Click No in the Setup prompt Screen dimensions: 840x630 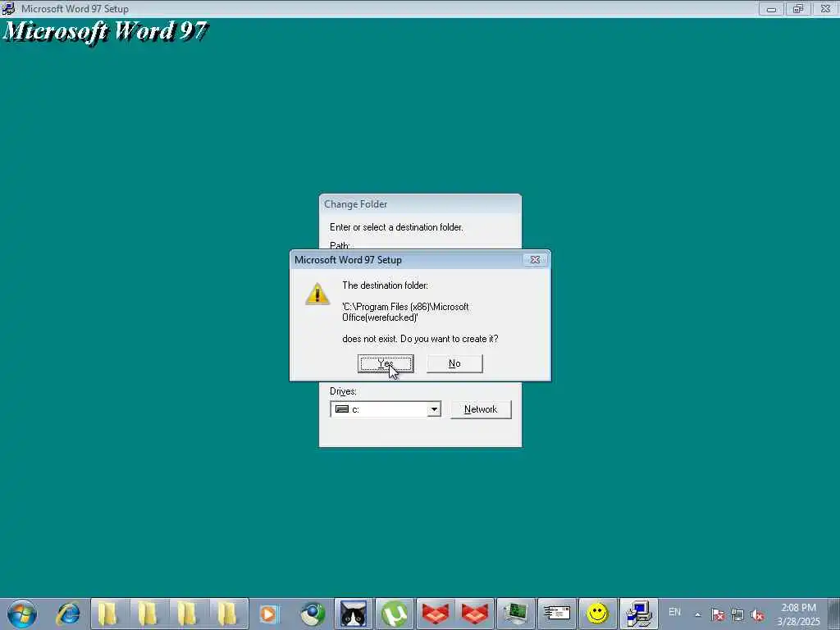point(454,363)
